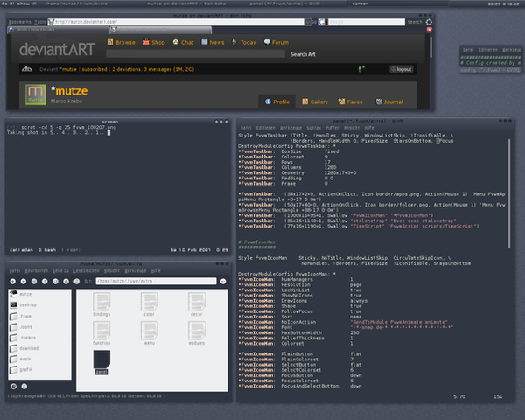
Task: Open Puffer menu in gvim panel window
Action: [x=332, y=128]
